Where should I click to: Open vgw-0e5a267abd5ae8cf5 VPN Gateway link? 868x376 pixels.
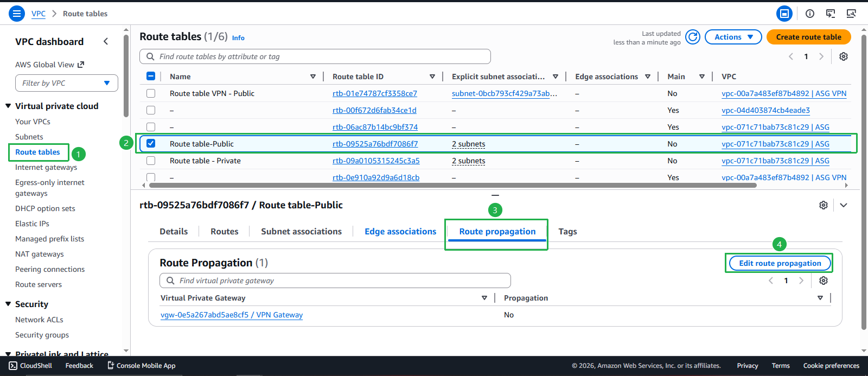(x=232, y=315)
